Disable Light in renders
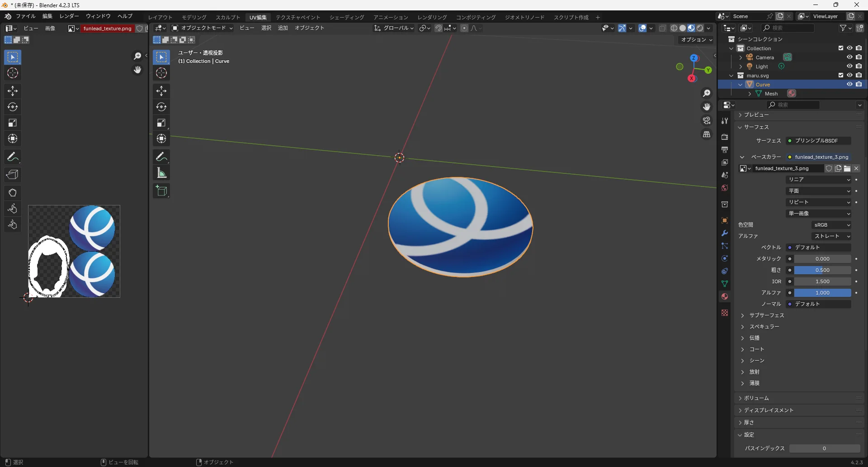This screenshot has width=868, height=467. [859, 66]
